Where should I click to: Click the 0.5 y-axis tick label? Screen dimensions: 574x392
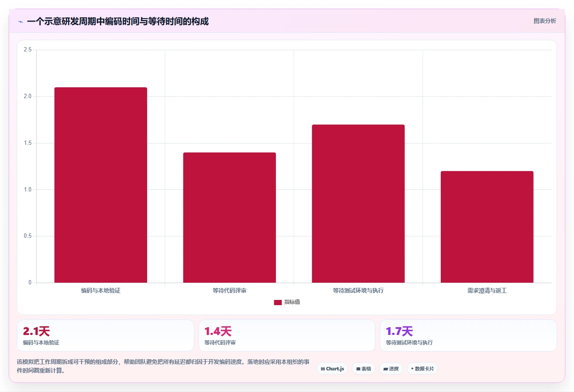coord(28,236)
